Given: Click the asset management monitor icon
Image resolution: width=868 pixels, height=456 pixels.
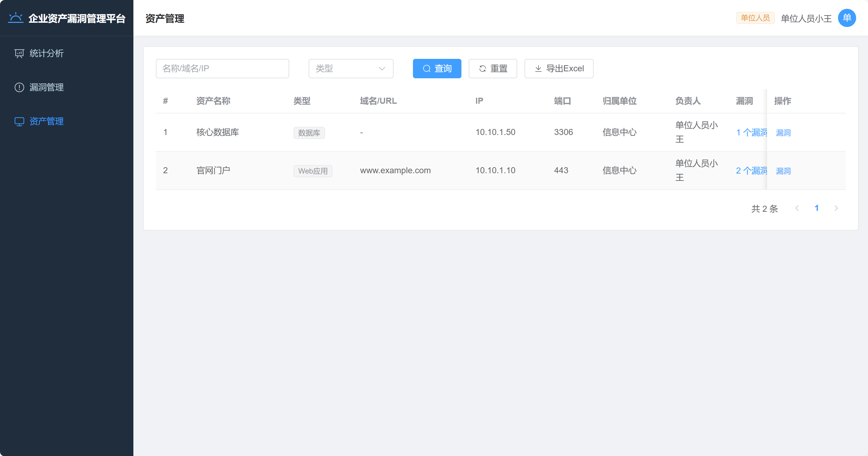Looking at the screenshot, I should [19, 121].
